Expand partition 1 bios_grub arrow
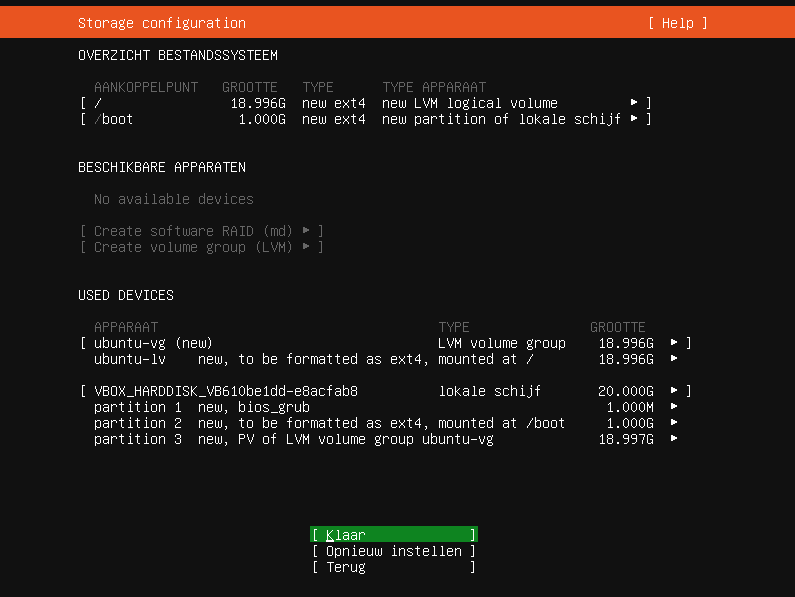The height and width of the screenshot is (597, 795). point(674,407)
